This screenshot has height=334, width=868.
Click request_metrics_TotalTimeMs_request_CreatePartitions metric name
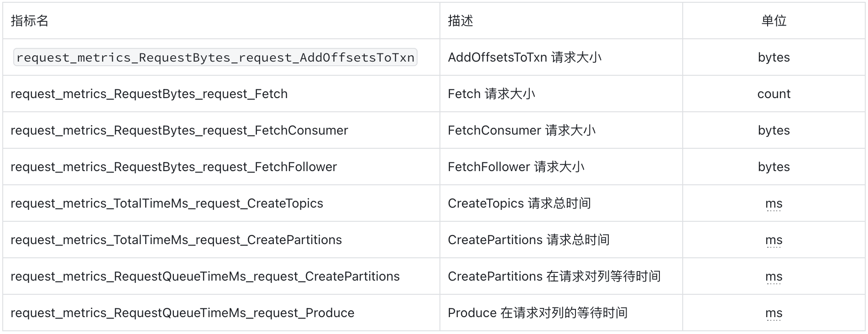(176, 240)
